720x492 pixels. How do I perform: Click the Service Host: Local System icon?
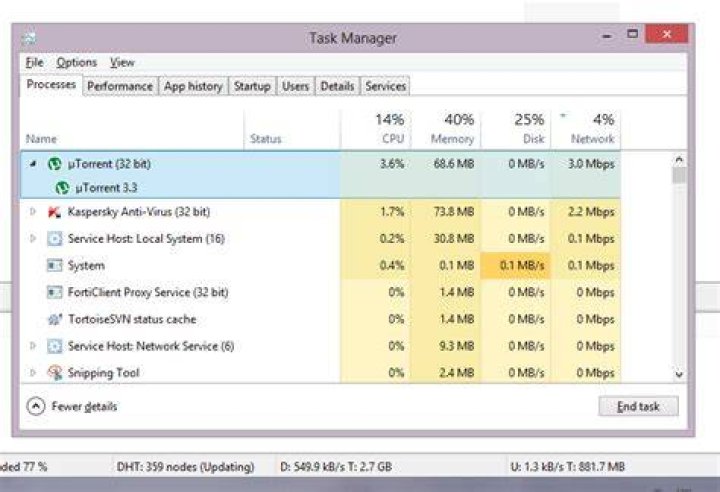(54, 239)
